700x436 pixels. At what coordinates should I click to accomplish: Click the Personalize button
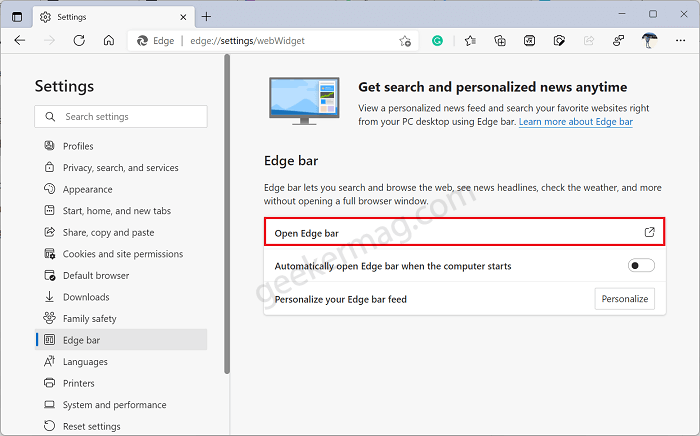[625, 299]
